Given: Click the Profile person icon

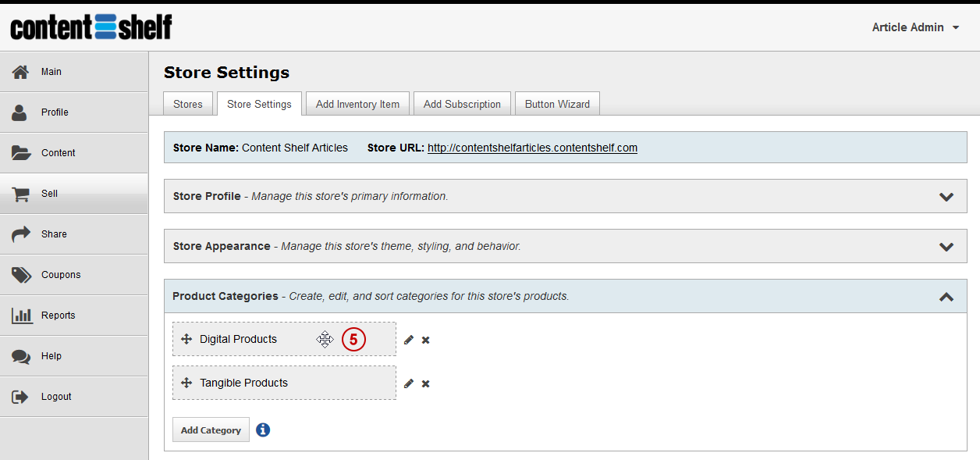Looking at the screenshot, I should 20,112.
